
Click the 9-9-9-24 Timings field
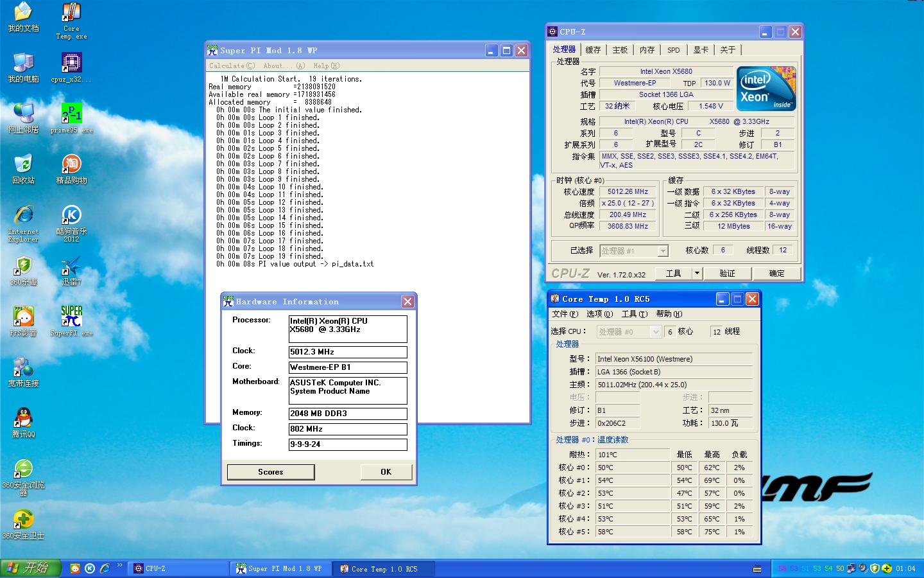348,444
